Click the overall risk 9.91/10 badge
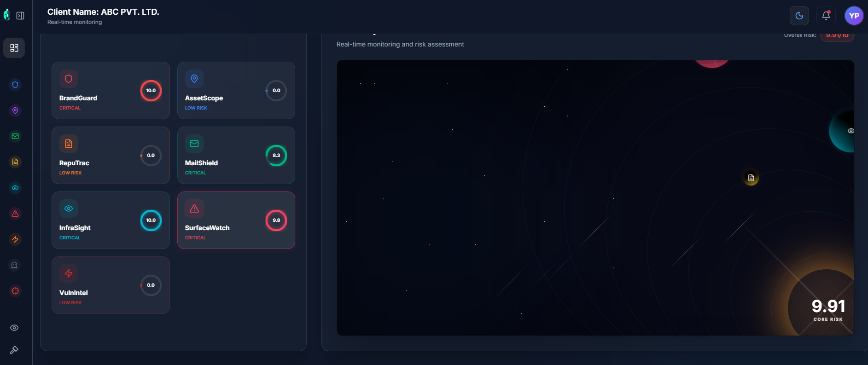868x365 pixels. (x=837, y=35)
